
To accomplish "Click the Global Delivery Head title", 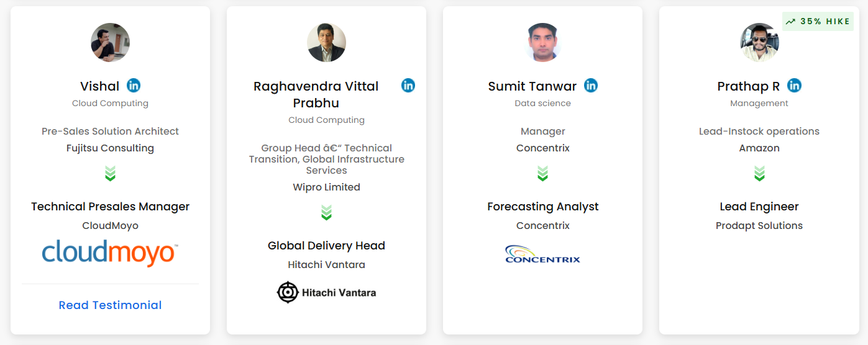I will coord(326,246).
